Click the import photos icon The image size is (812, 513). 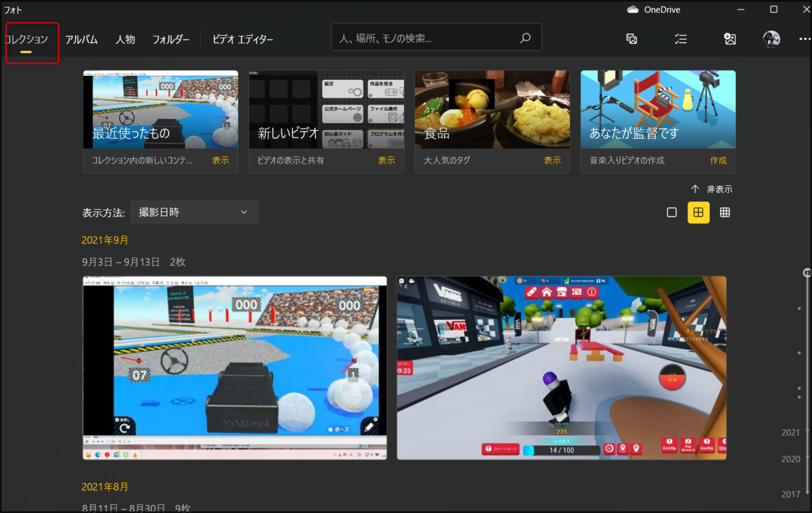pyautogui.click(x=729, y=39)
